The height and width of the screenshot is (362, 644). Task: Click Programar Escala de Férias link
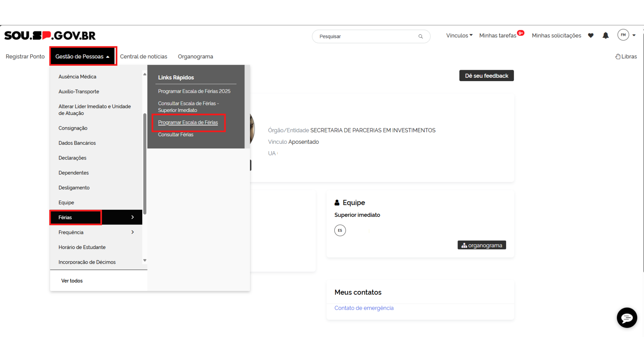pos(188,122)
